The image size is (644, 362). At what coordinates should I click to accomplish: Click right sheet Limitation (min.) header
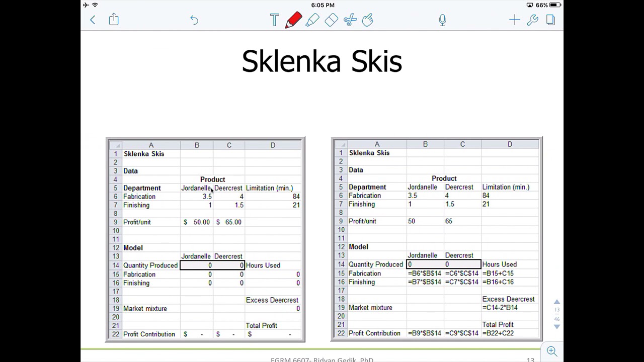coord(506,187)
